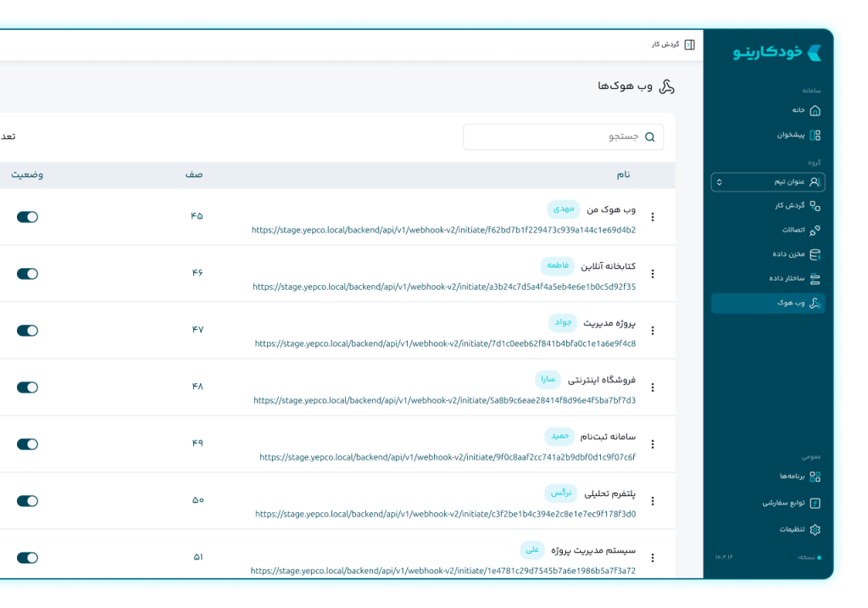Open three-dot menu for سامانه ثبت‌نام

[x=653, y=444]
